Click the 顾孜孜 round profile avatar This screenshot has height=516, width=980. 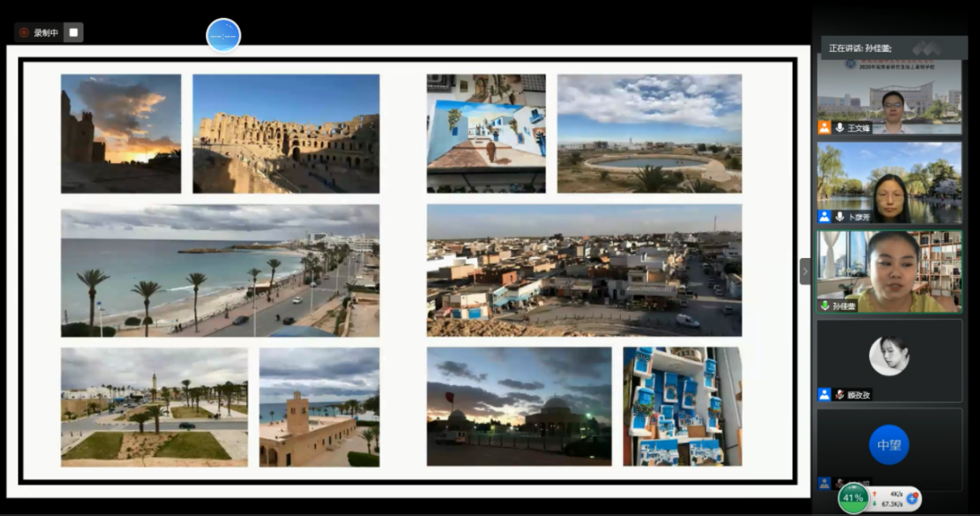[889, 356]
